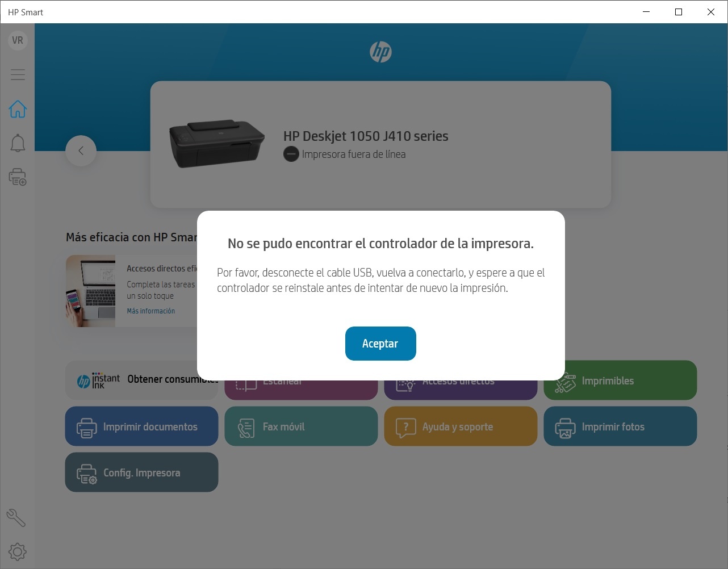The width and height of the screenshot is (728, 569).
Task: Open the Ayuda y soporte tile
Action: point(461,426)
